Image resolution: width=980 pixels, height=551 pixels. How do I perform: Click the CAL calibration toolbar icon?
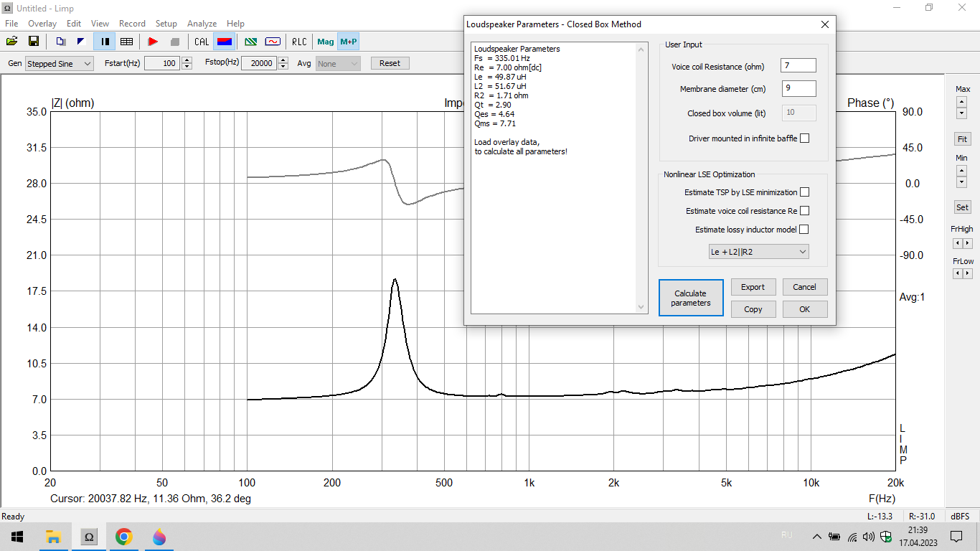(x=202, y=42)
